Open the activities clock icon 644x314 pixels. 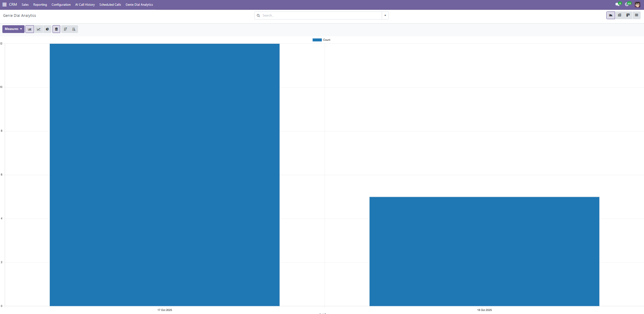tap(628, 5)
